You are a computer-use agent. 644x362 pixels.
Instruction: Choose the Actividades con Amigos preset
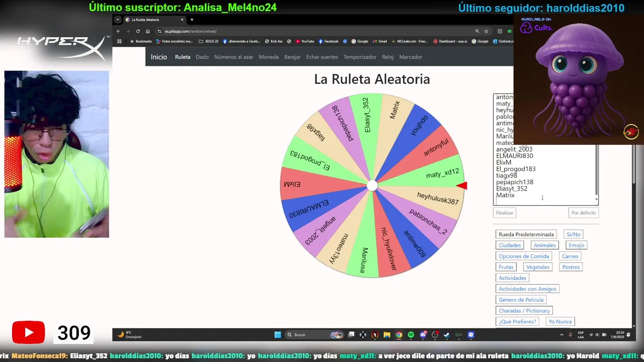click(527, 289)
